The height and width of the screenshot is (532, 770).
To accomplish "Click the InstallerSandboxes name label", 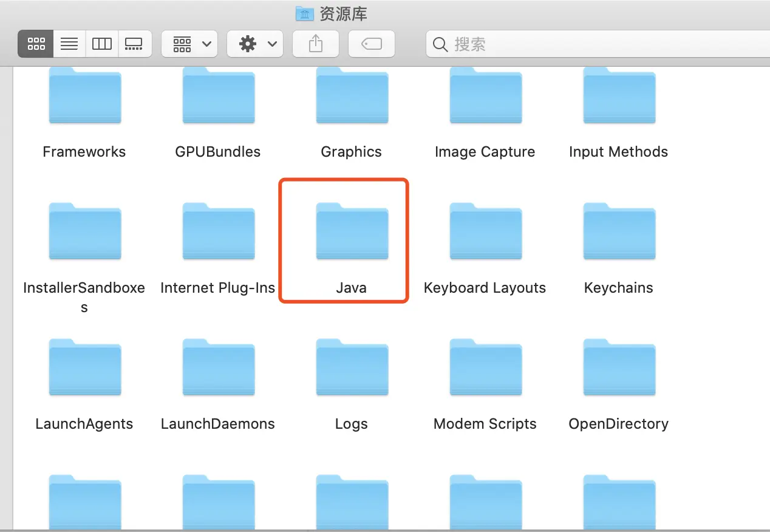I will 84,298.
